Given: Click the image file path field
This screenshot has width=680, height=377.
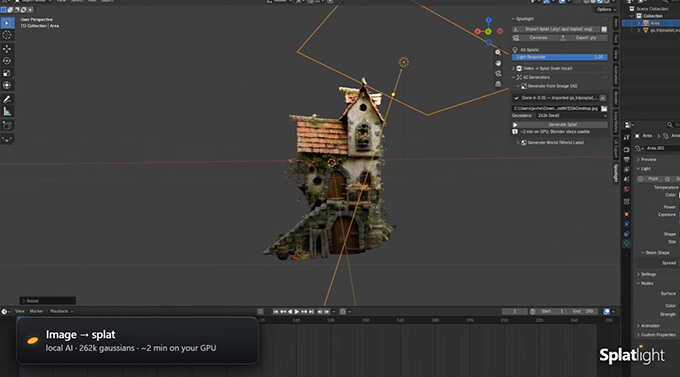Looking at the screenshot, I should point(556,108).
